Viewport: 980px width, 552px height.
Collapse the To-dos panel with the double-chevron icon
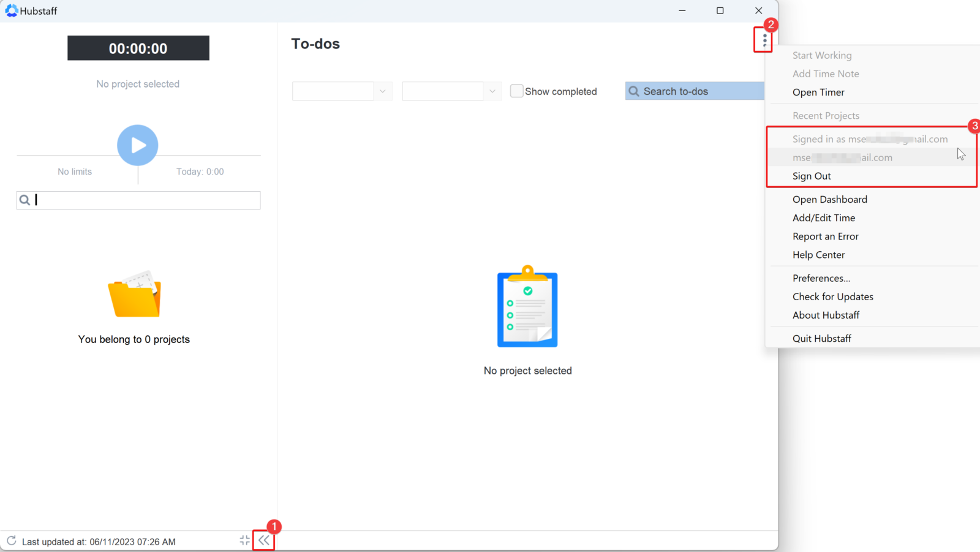click(264, 540)
